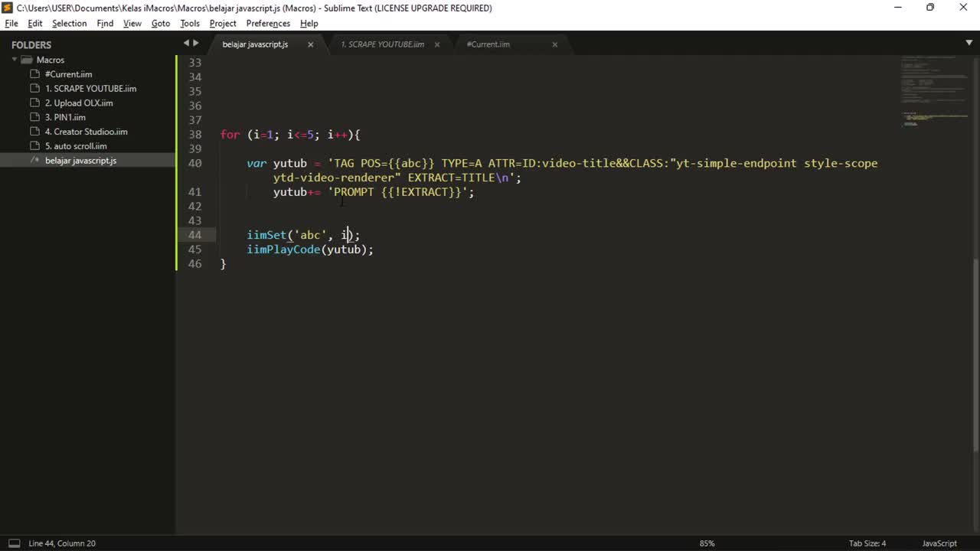This screenshot has height=551, width=980.
Task: Open the Find menu
Action: (105, 24)
